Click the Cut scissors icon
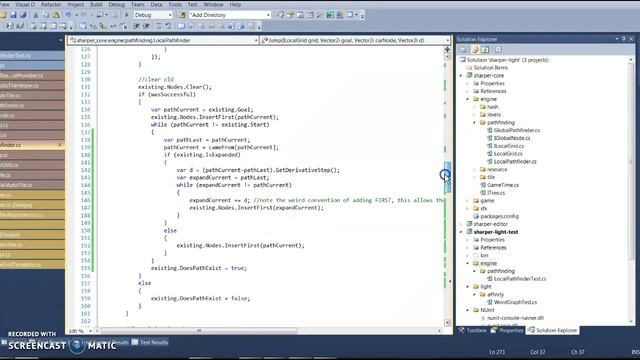 click(36, 15)
